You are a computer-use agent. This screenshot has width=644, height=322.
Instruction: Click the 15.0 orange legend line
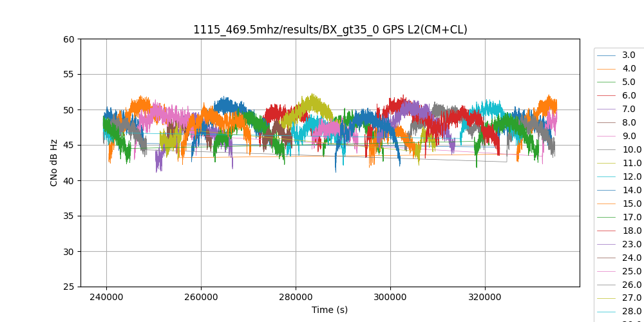pos(607,204)
